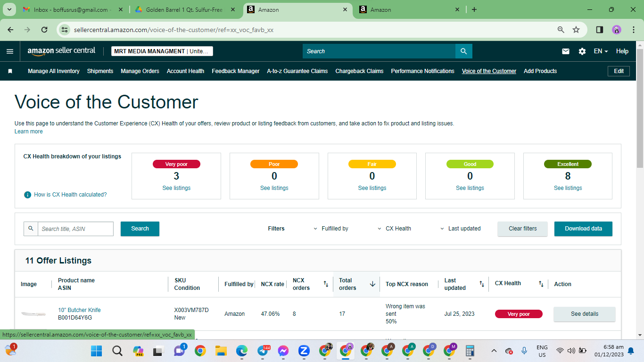Click the magnifier button in header search
The width and height of the screenshot is (644, 362).
click(x=464, y=51)
